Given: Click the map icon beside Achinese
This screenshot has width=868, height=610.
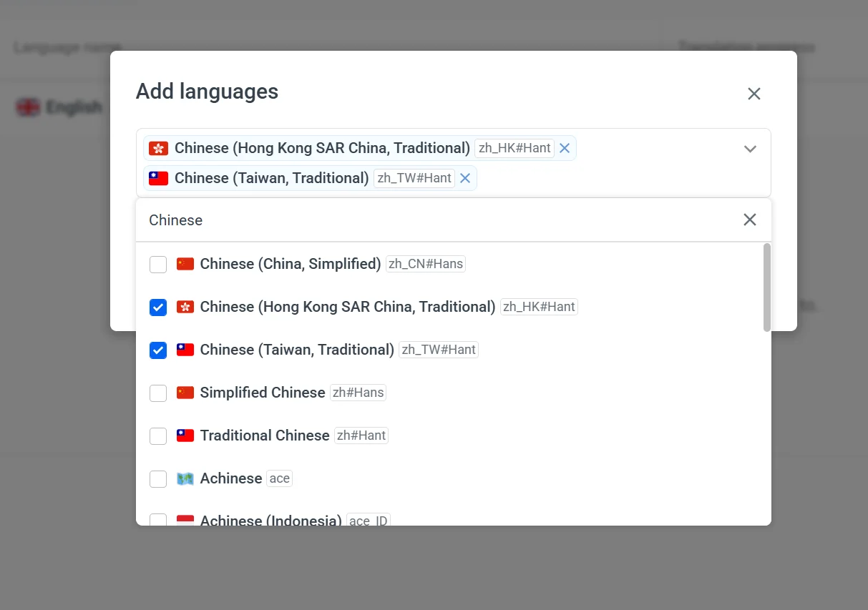Looking at the screenshot, I should [185, 478].
